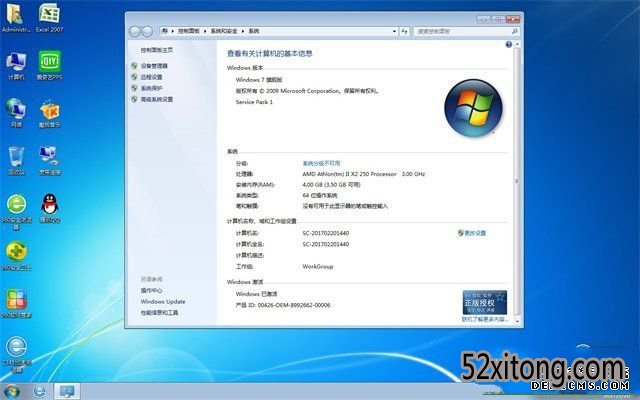Open 高级系统设置 (Advanced system settings)
Viewport: 640px width, 400px height.
pyautogui.click(x=157, y=99)
